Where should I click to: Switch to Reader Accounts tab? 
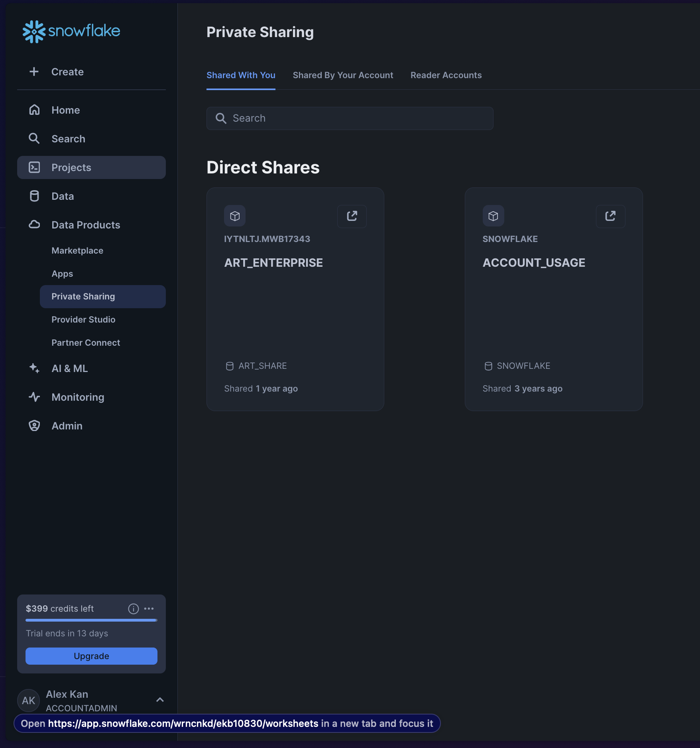446,75
